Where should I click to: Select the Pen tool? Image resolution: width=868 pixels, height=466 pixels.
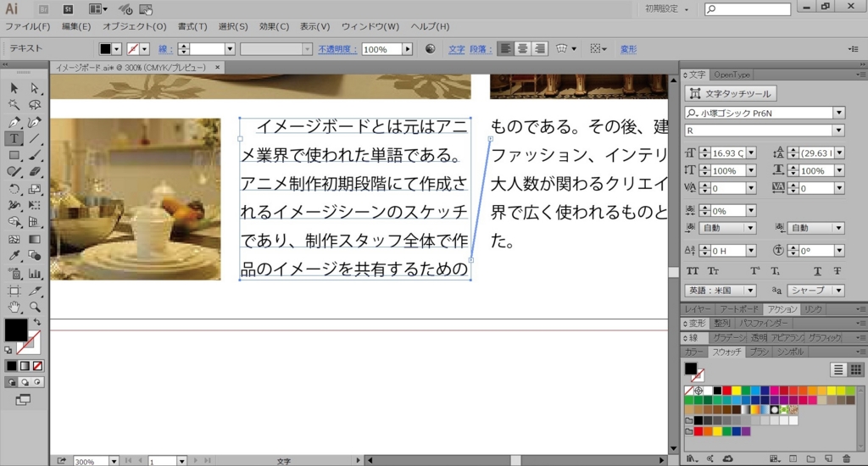(14, 122)
